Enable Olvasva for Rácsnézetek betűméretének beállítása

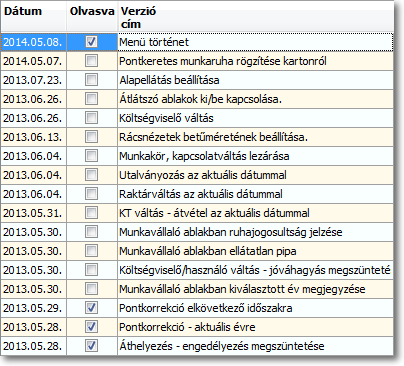pos(91,137)
